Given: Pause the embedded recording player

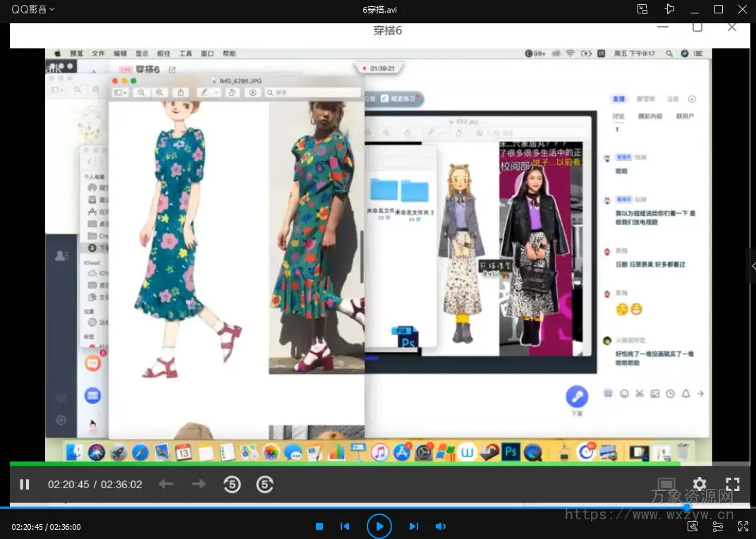Looking at the screenshot, I should [x=25, y=485].
